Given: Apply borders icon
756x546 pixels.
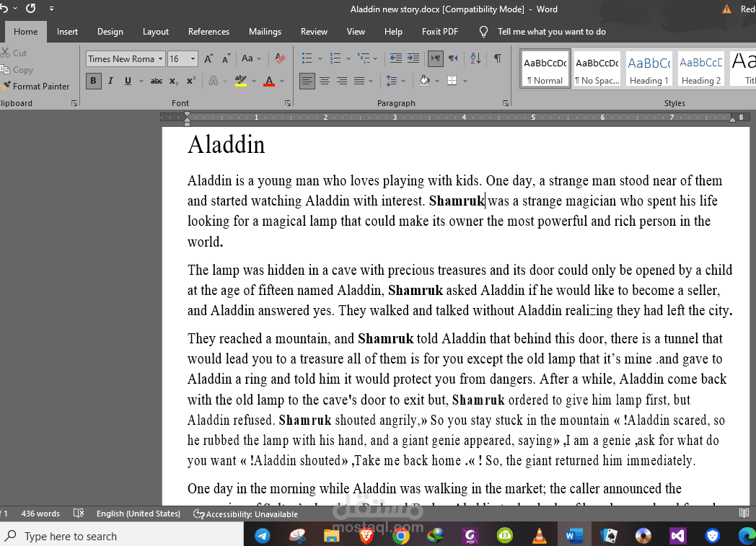Looking at the screenshot, I should 452,81.
